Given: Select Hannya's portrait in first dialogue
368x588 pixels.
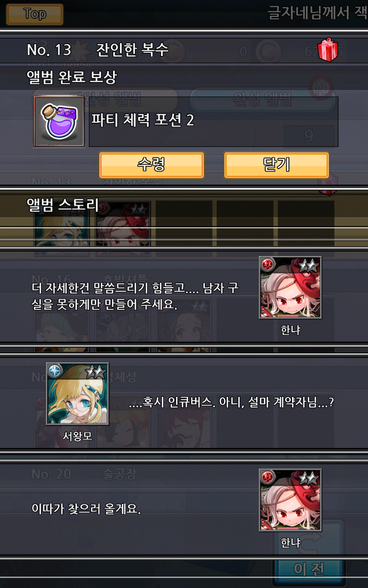Looking at the screenshot, I should pyautogui.click(x=290, y=288).
